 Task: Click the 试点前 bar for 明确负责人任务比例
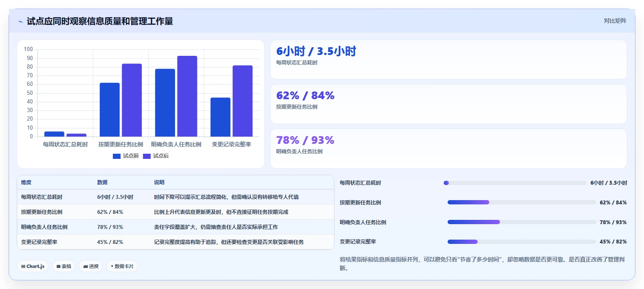click(165, 103)
